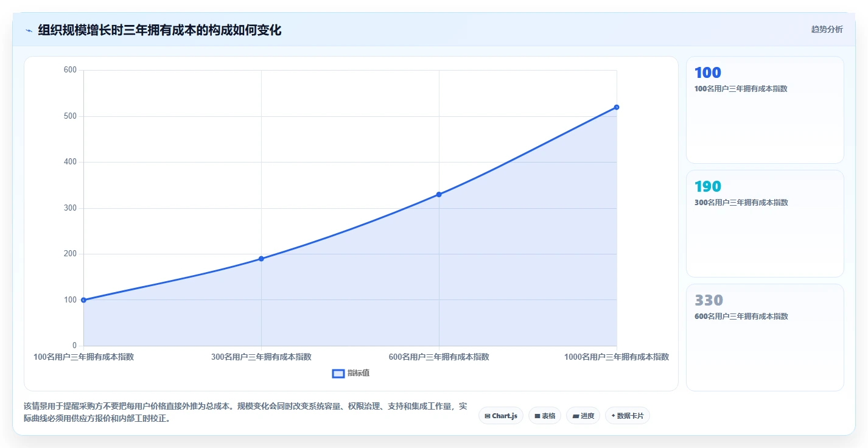This screenshot has width=868, height=448.
Task: Click the description paragraph starting 该情景用于提醒采购方
Action: click(245, 412)
